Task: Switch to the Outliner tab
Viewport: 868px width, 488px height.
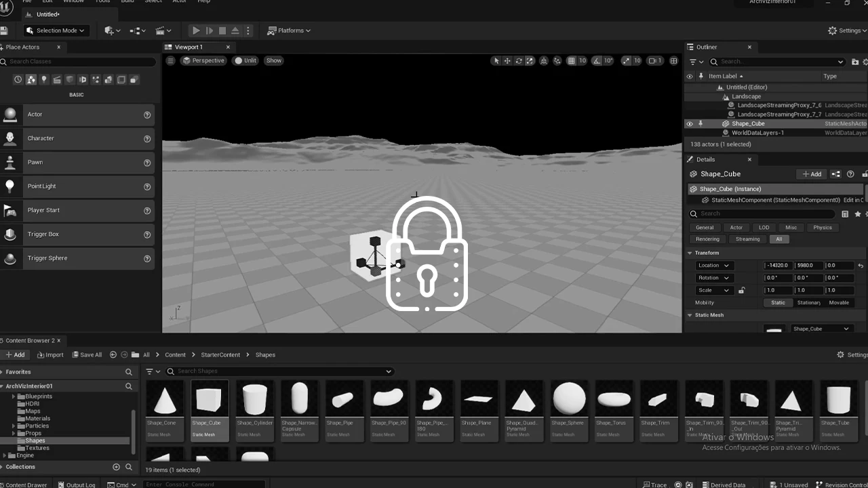Action: point(707,47)
